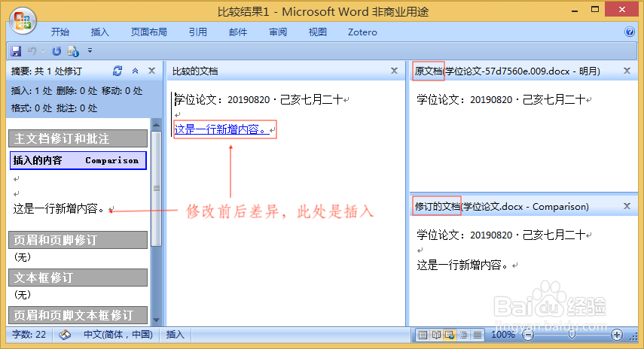Close the 比较的文档 pane
Viewport: 644px width, 349px height.
click(x=394, y=71)
